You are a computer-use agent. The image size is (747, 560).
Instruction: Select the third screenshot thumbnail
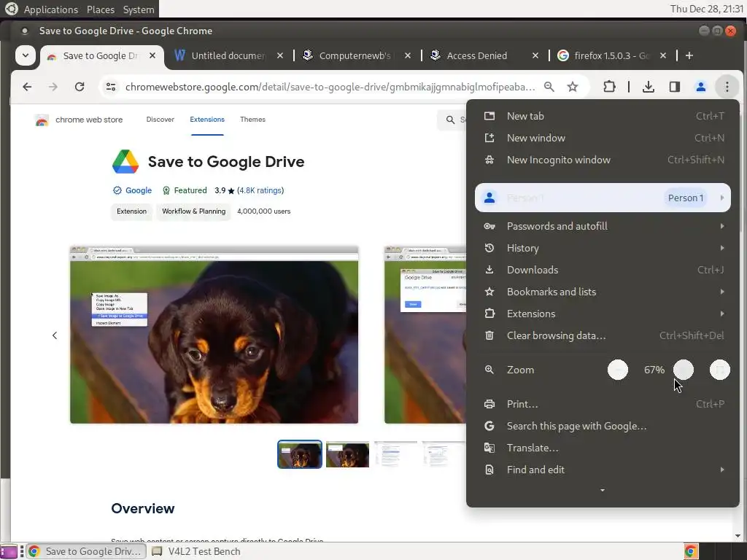point(395,454)
